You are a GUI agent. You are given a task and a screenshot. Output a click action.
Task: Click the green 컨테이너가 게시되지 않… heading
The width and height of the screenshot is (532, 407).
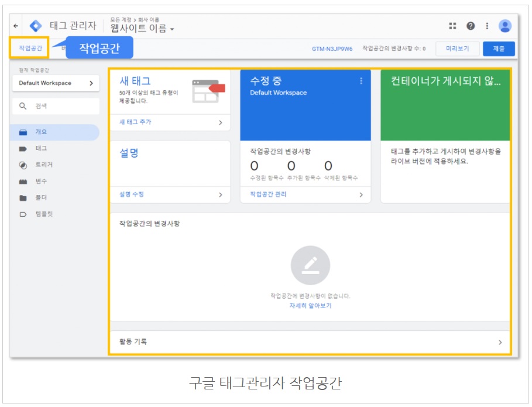(446, 81)
